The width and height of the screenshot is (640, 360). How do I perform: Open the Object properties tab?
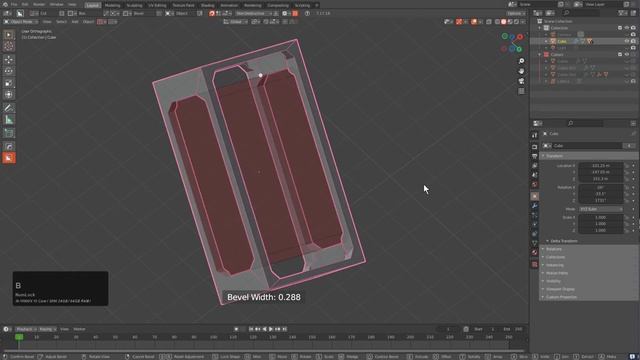pos(535,196)
